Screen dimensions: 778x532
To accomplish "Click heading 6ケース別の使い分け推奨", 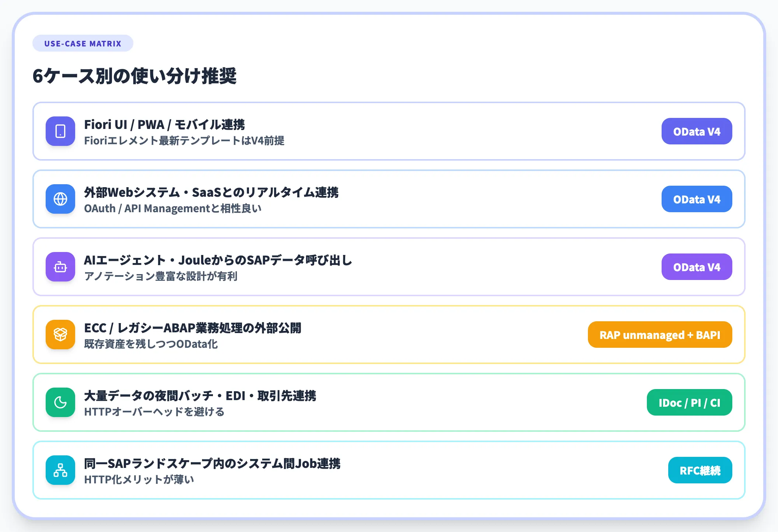I will [134, 76].
